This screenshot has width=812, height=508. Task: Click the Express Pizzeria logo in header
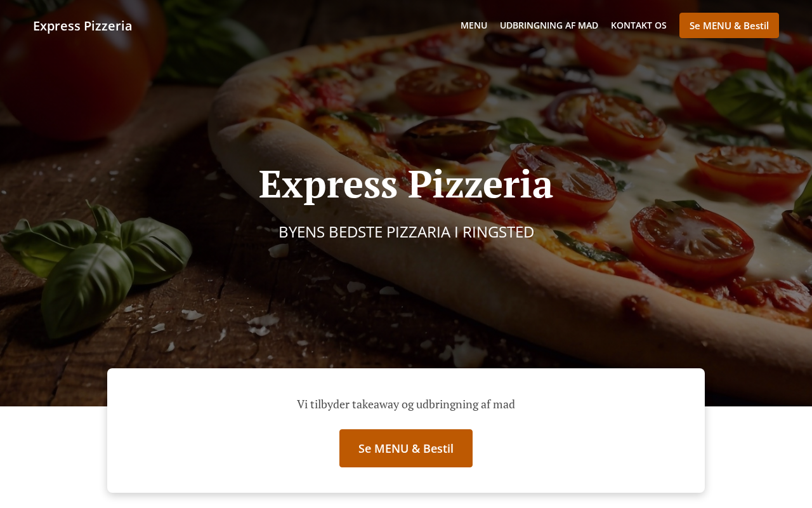82,25
